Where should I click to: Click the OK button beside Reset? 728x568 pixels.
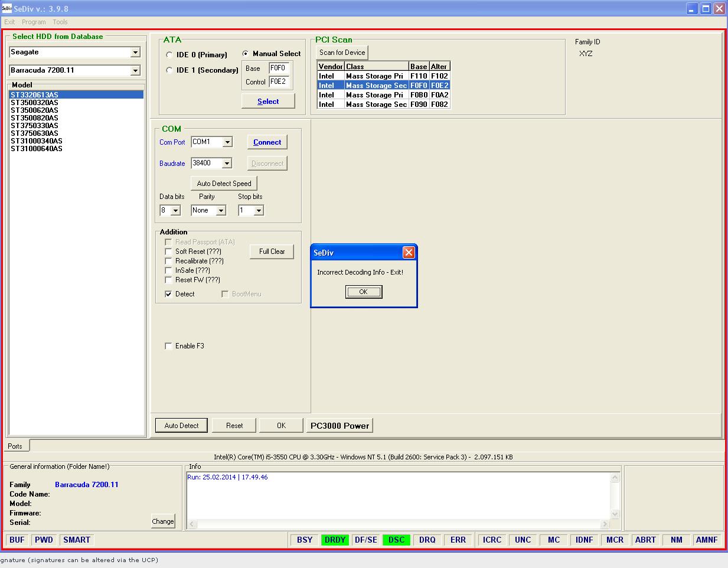[281, 426]
